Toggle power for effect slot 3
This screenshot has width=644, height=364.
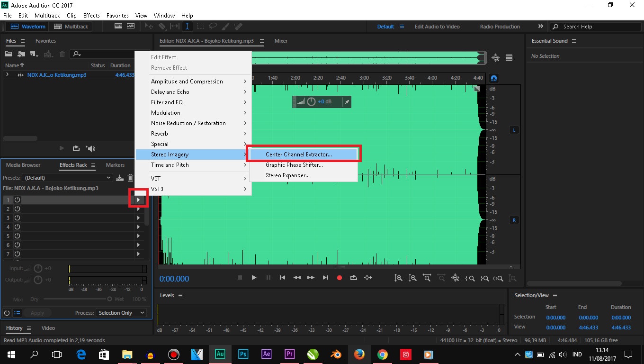17,218
